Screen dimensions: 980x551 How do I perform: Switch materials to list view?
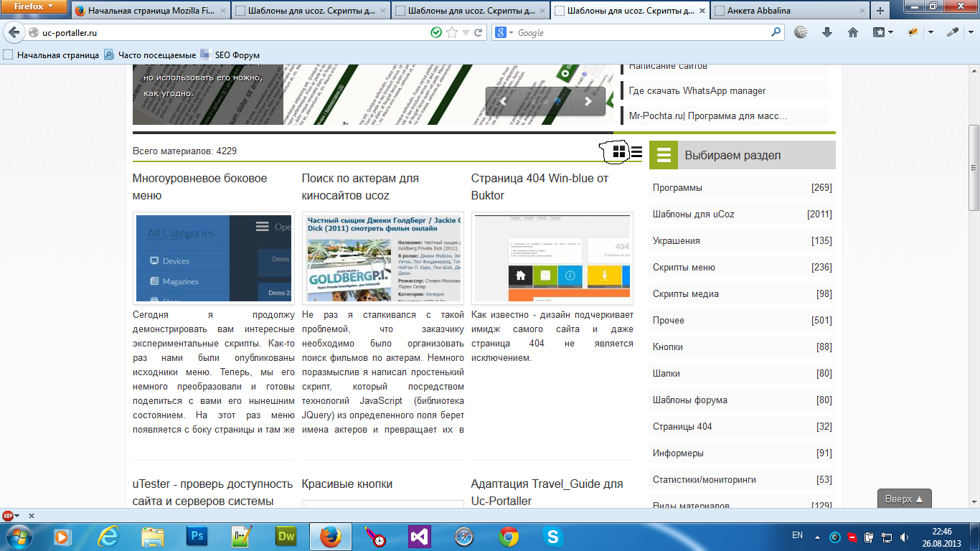(x=636, y=151)
